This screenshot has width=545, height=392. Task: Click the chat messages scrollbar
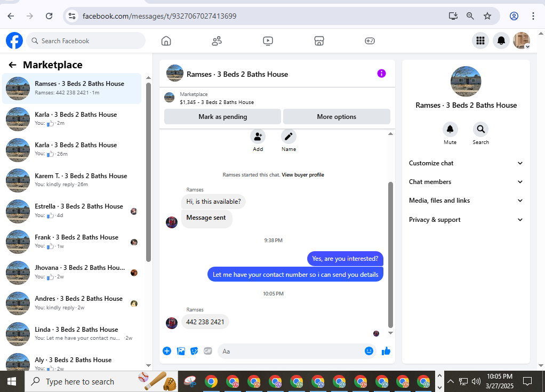(390, 255)
